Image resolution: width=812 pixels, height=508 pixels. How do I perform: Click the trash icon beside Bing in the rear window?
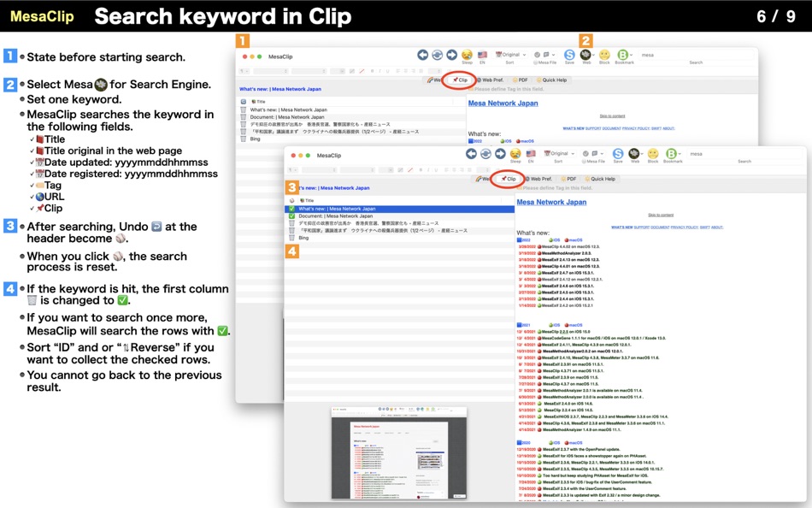click(x=244, y=139)
